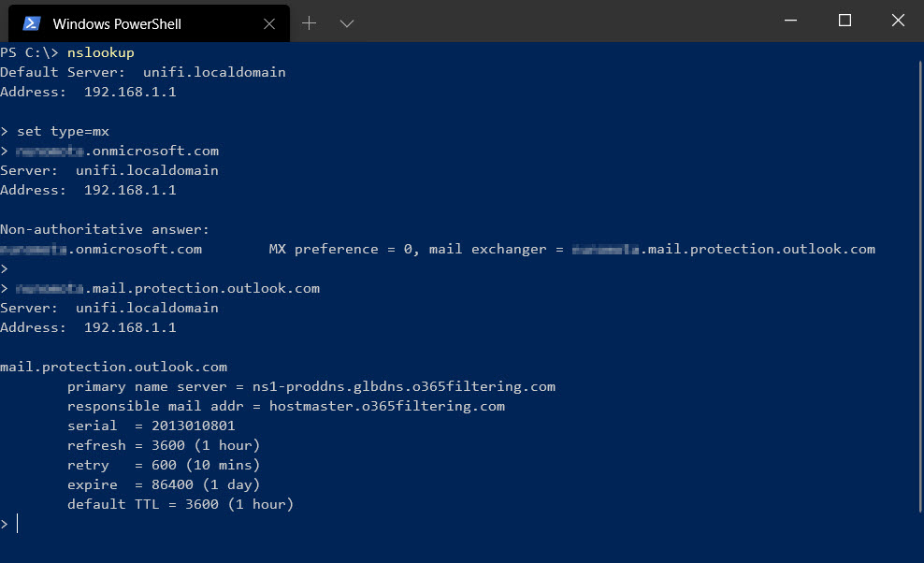Click the refresh = 3600 line
Image resolution: width=924 pixels, height=563 pixels.
click(164, 444)
